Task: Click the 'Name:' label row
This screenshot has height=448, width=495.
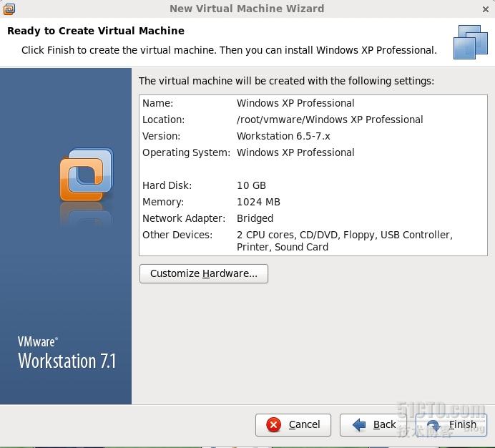Action: [x=157, y=103]
